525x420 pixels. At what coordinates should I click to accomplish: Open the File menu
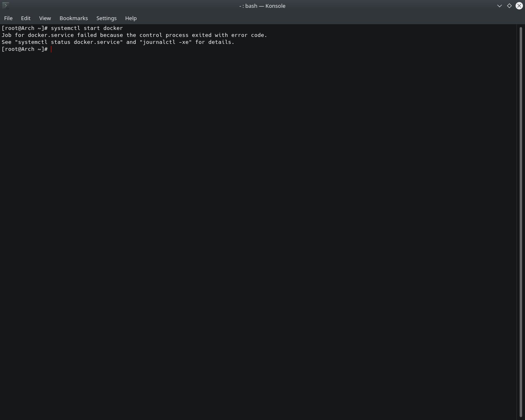[x=8, y=18]
